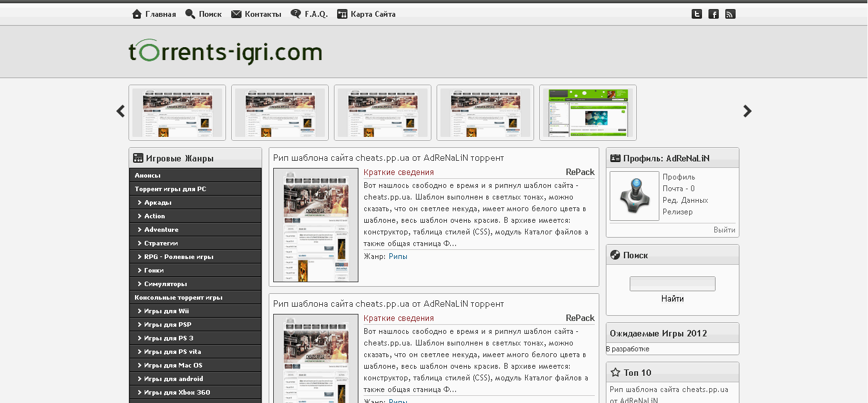
Task: Click the joystick profile avatar thumbnail
Action: pos(634,196)
